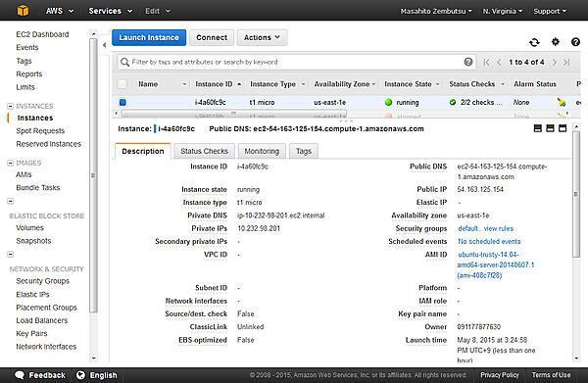Image resolution: width=588 pixels, height=383 pixels.
Task: Open the Services dropdown menu
Action: click(x=110, y=11)
